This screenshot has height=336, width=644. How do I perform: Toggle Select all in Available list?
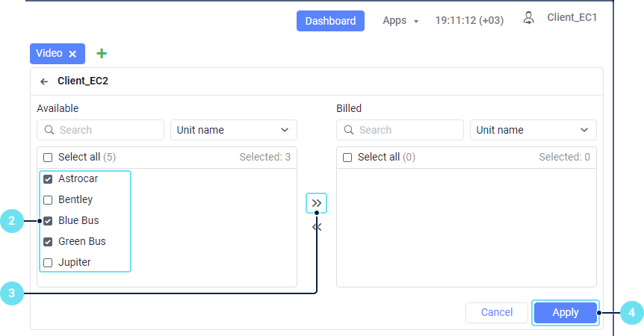click(48, 158)
